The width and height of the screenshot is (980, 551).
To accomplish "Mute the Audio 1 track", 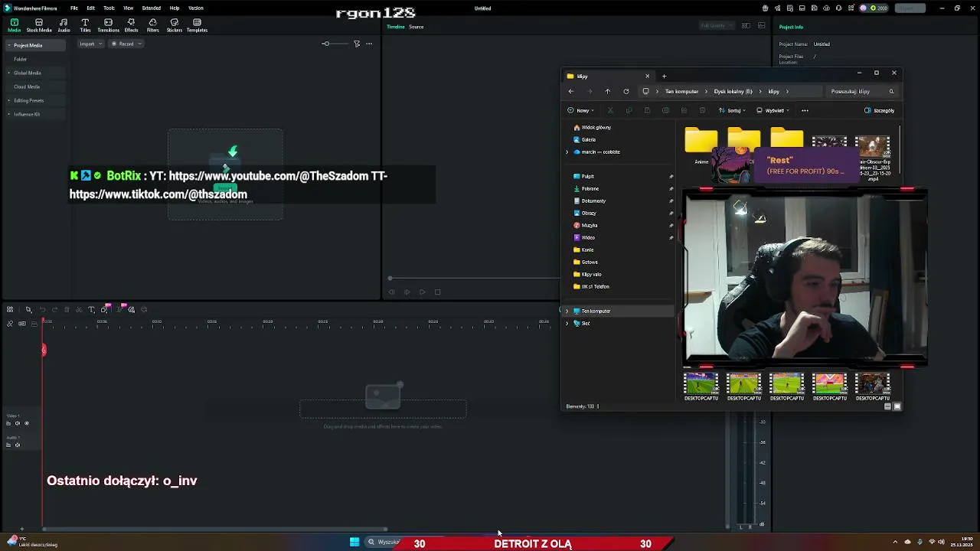I will click(18, 445).
